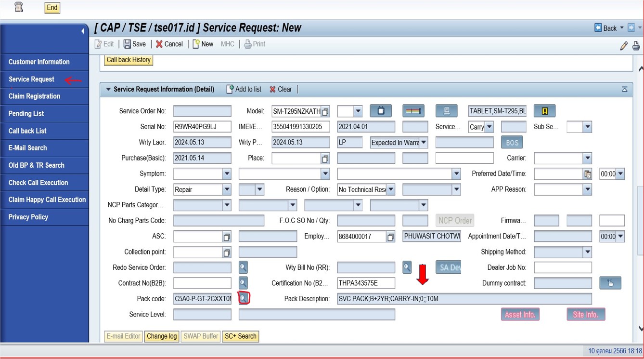Click Call back History button
The height and width of the screenshot is (359, 644).
[x=129, y=60]
